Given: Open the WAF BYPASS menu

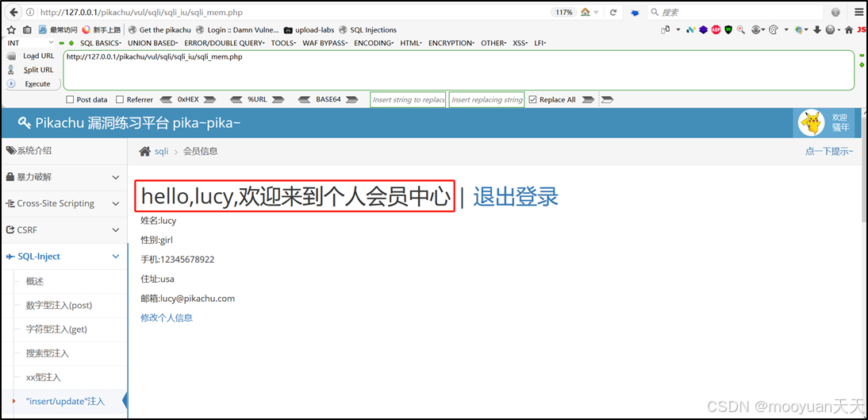Looking at the screenshot, I should click(325, 43).
